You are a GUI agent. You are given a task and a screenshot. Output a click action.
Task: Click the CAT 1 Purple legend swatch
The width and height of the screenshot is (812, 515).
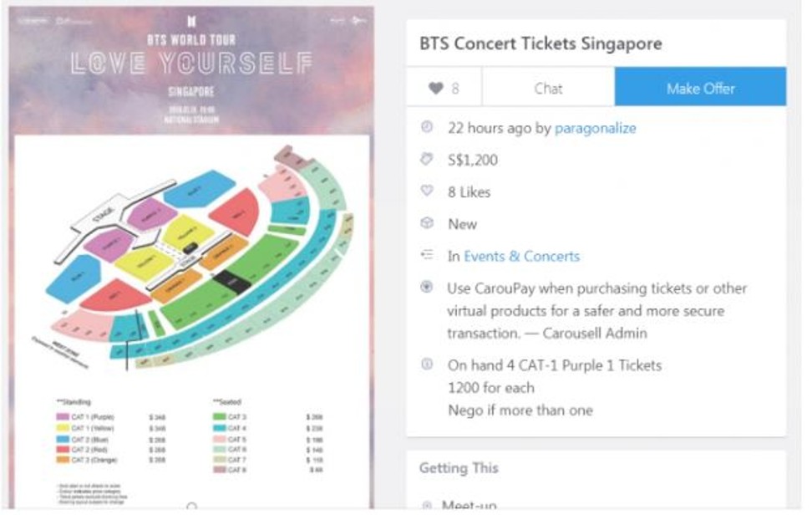63,416
